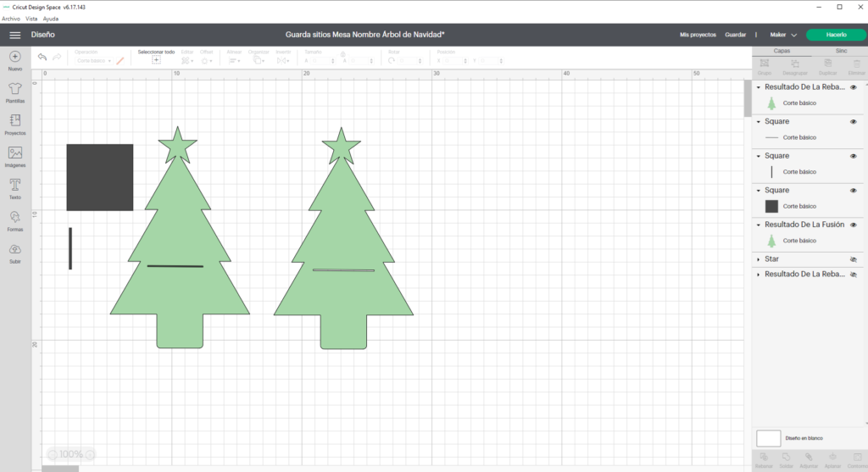Viewport: 868px width, 472px height.
Task: Open the Imágenes library
Action: tap(15, 157)
